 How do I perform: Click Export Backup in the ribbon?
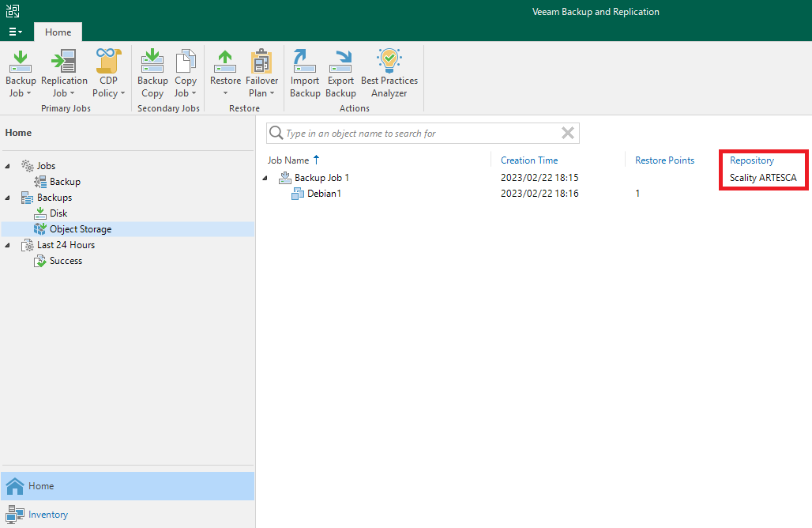(340, 74)
